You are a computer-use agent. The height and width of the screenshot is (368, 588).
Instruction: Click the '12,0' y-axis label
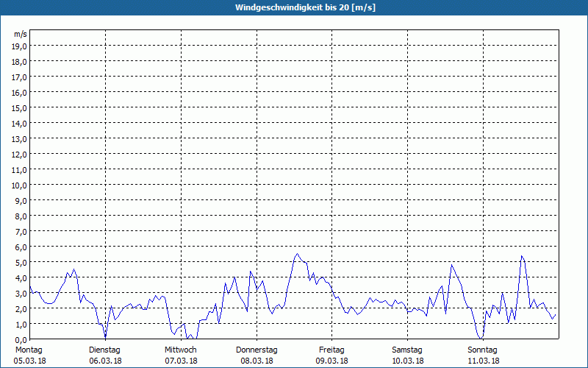19,155
